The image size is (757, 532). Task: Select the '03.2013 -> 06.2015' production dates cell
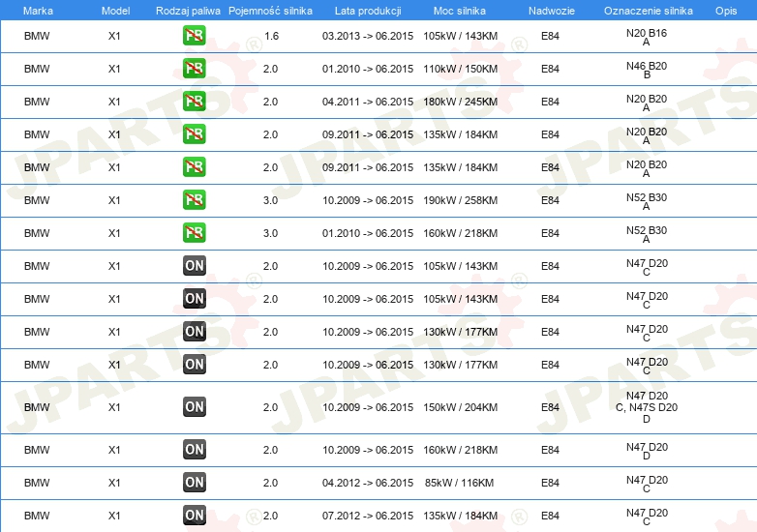368,36
